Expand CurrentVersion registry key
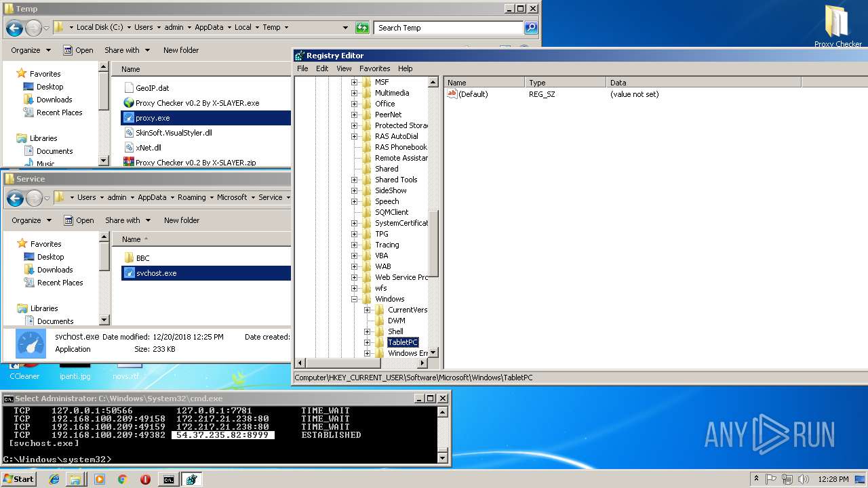 [367, 310]
